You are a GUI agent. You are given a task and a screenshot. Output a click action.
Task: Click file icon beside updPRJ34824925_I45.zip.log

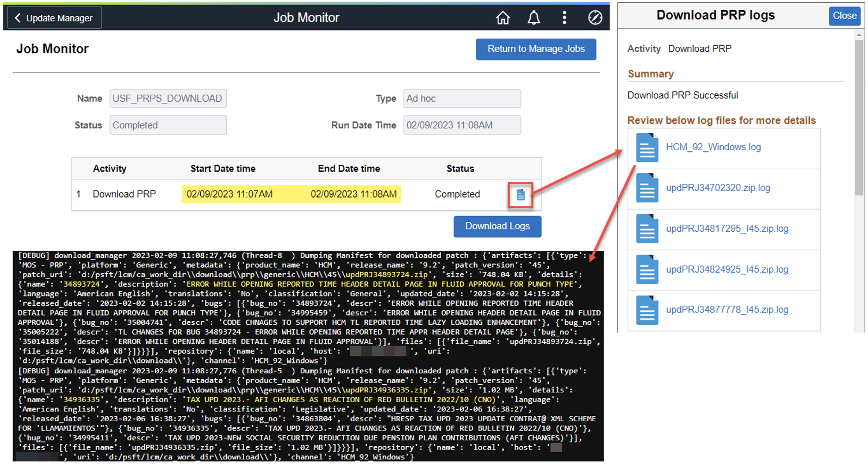[x=647, y=270]
